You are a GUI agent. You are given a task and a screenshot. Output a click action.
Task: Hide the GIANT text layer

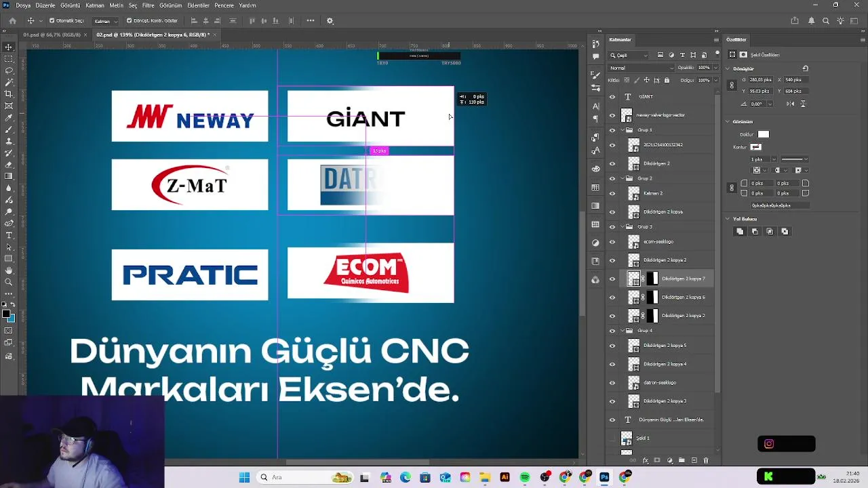[612, 97]
